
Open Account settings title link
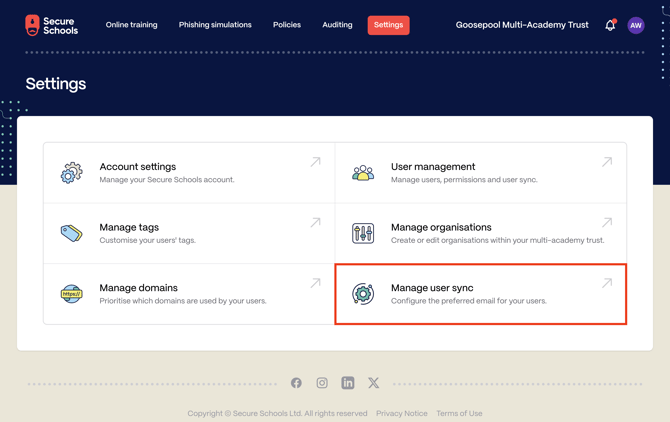(x=138, y=167)
